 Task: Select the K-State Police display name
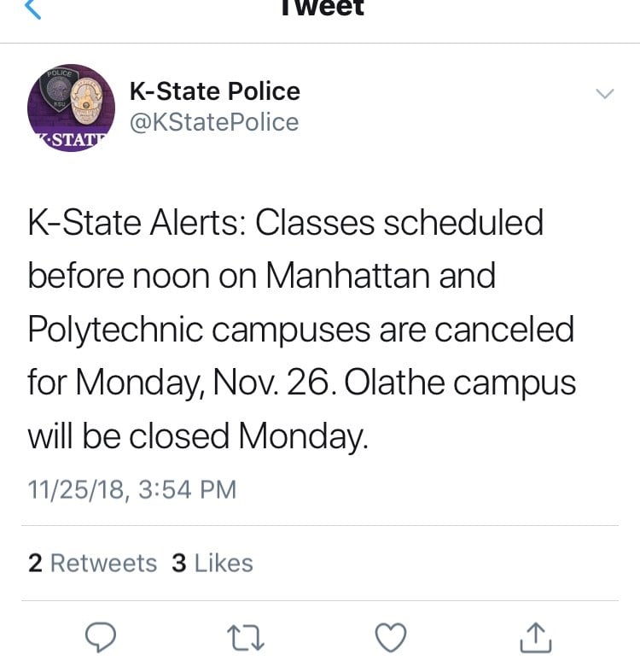215,91
